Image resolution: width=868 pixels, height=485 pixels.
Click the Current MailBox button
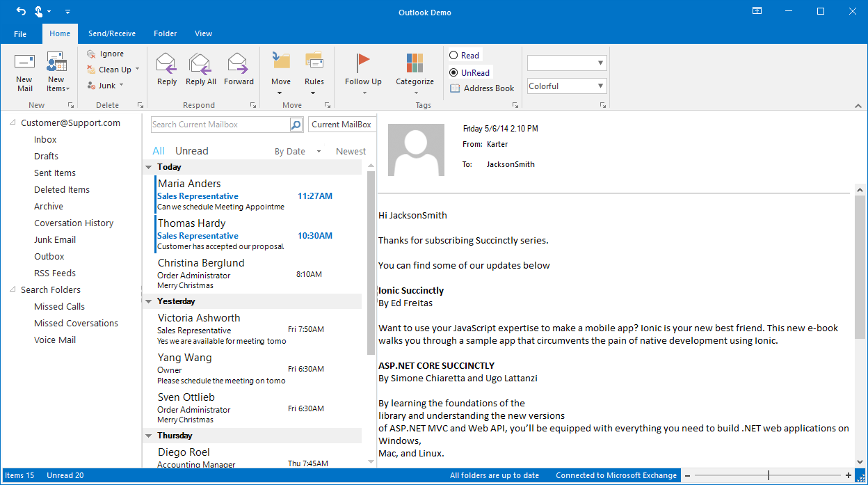[x=341, y=124]
